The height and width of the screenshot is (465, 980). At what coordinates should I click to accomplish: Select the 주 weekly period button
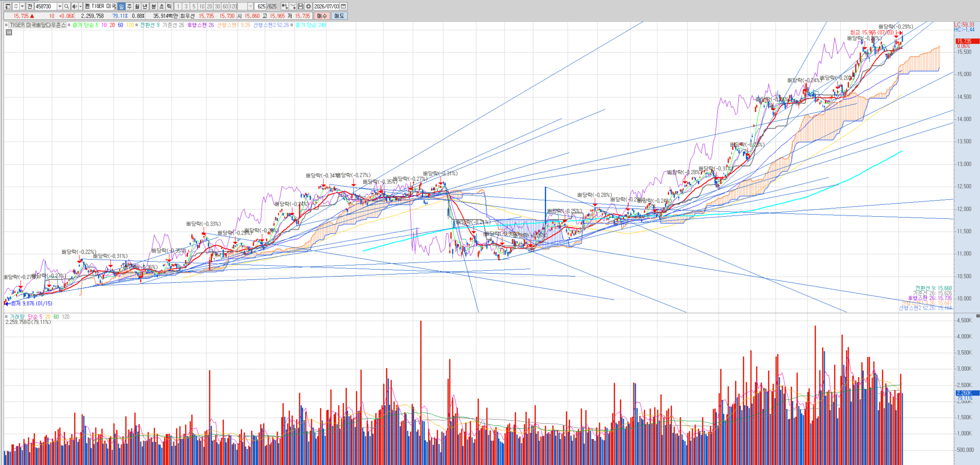(x=129, y=7)
